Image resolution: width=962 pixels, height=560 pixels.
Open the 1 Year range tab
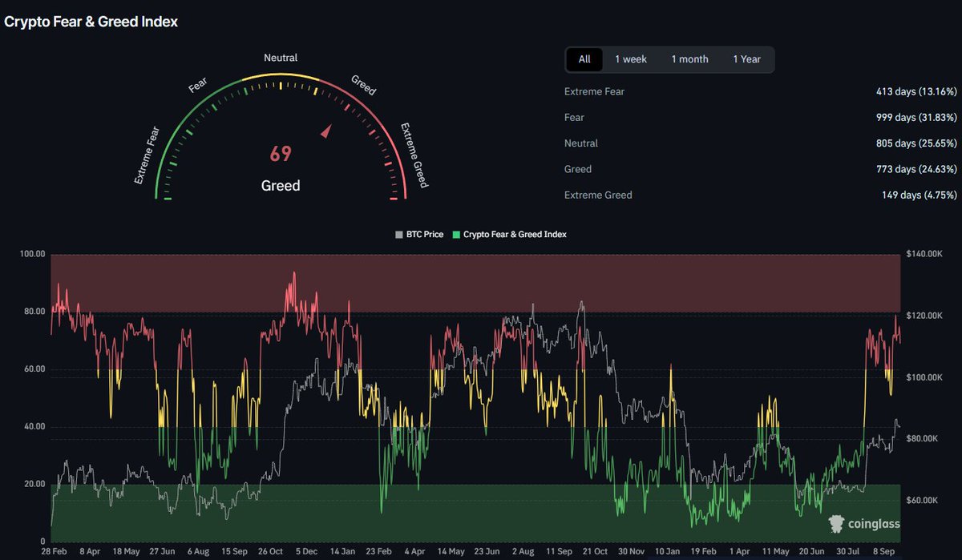[747, 59]
